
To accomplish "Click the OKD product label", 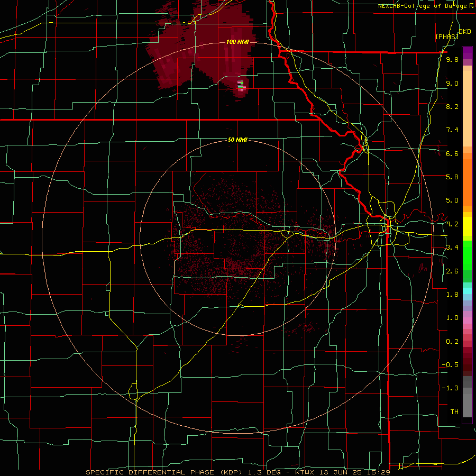I will (464, 32).
